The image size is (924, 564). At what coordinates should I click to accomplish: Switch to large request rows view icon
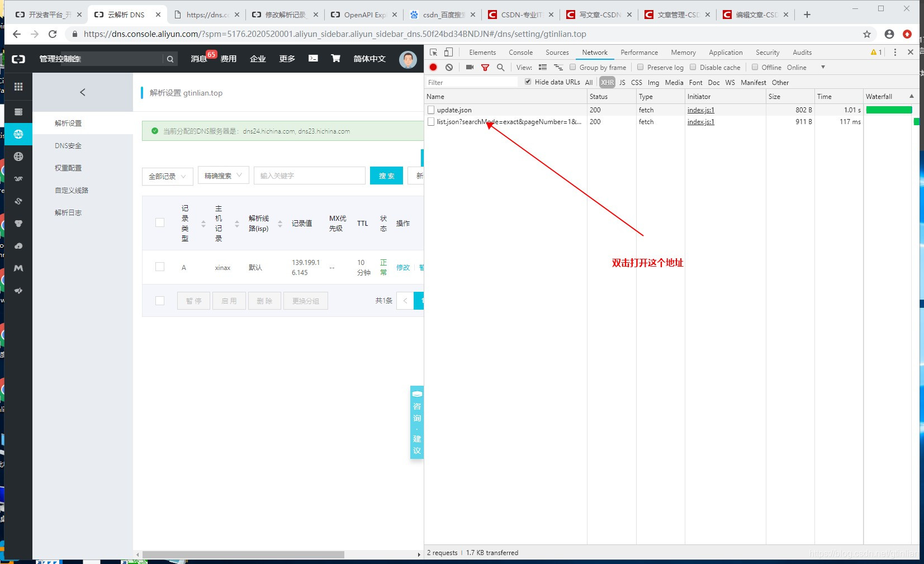542,67
